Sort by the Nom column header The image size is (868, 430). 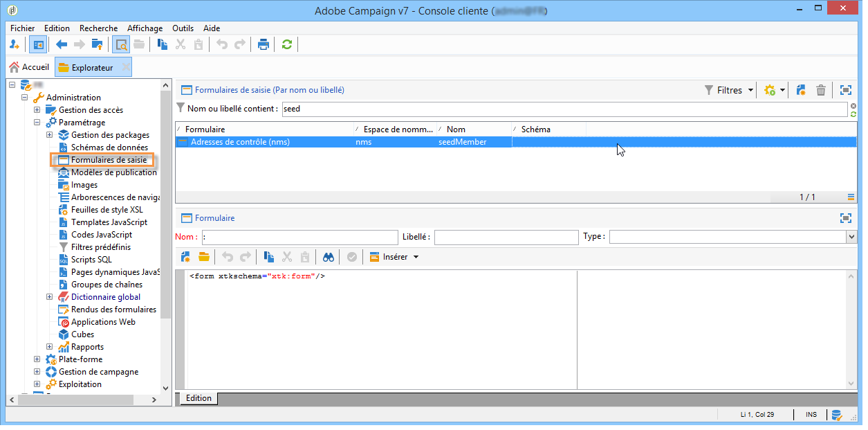pos(474,129)
